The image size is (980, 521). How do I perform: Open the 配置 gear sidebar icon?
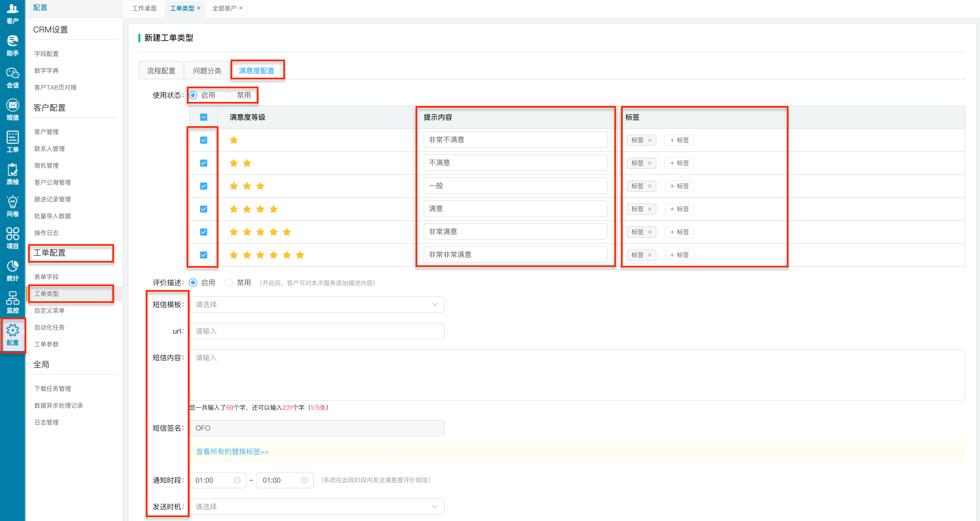click(x=13, y=335)
